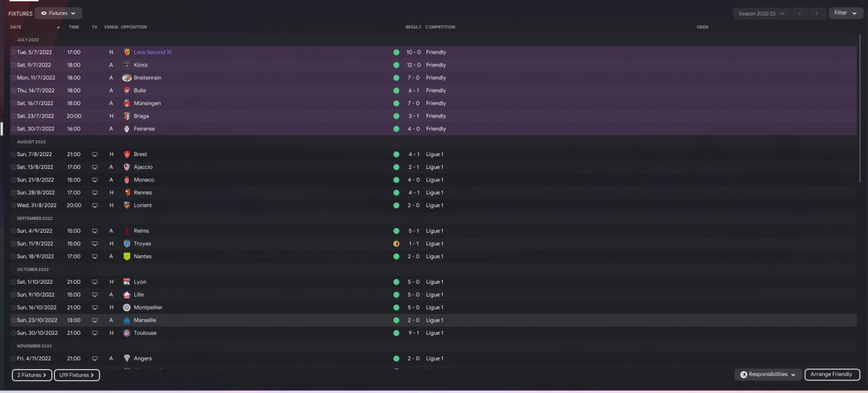Click the Lyon club badge icon
This screenshot has width=868, height=393.
coord(127,282)
